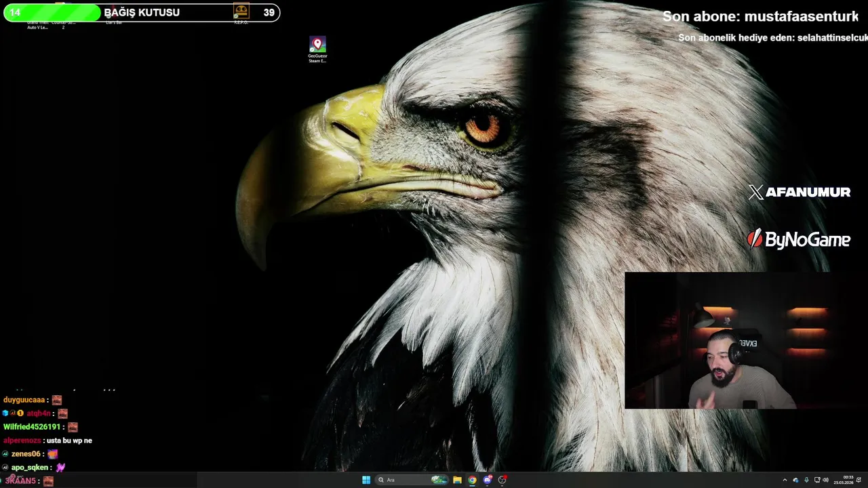Screen dimensions: 868x488
Task: Open the purple chat app with notification badge
Action: (488, 480)
